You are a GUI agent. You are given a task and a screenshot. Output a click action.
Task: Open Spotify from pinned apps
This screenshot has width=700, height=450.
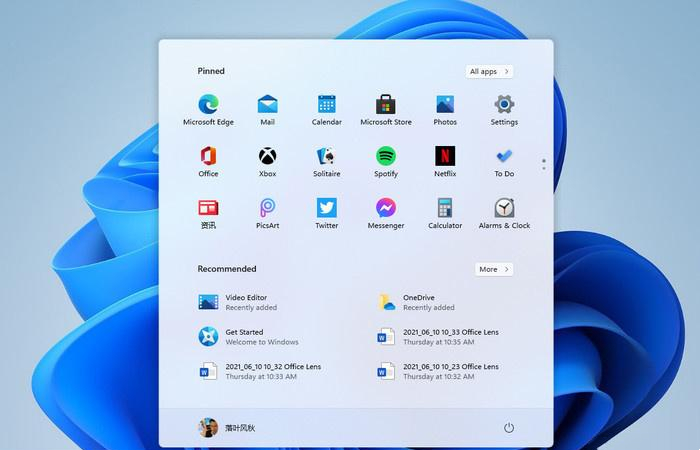pos(386,156)
